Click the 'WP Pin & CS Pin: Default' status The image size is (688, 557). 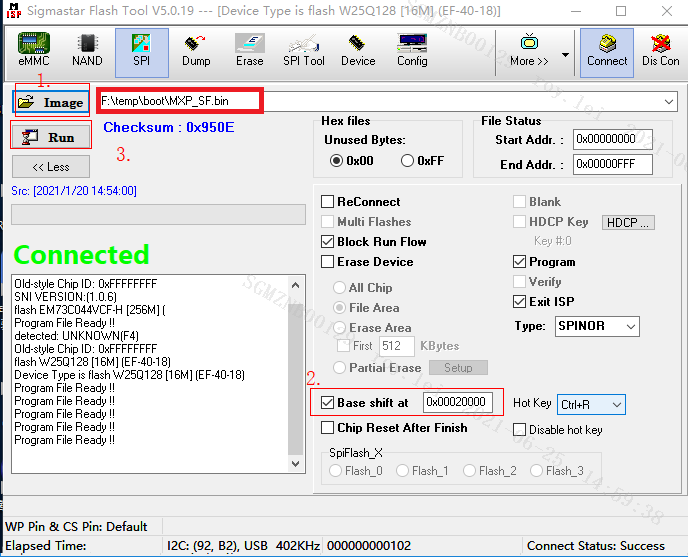[76, 526]
